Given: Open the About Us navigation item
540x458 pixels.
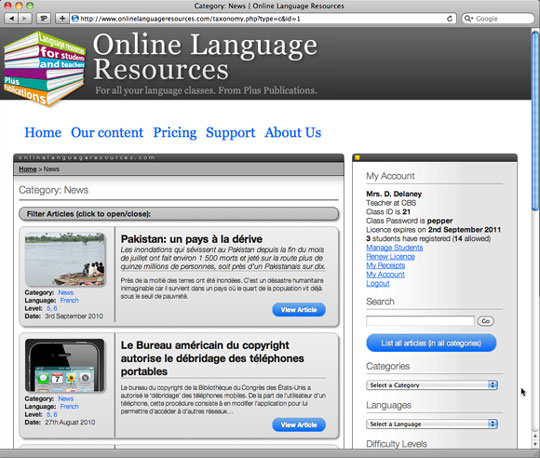Looking at the screenshot, I should [293, 132].
